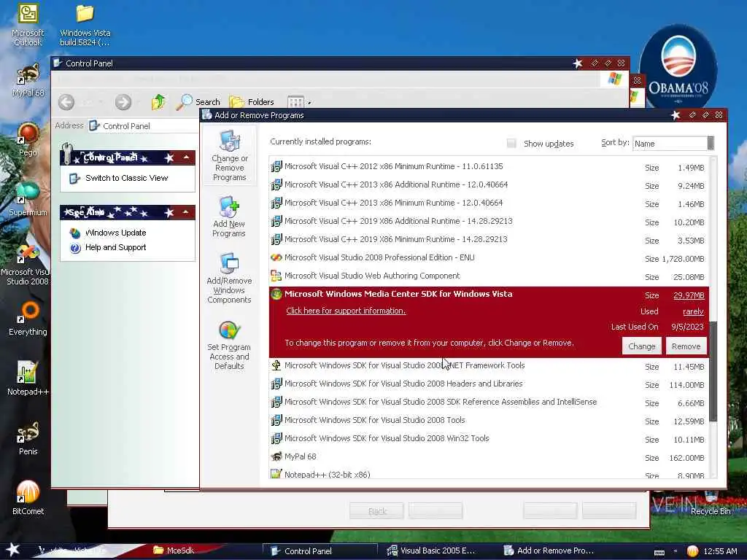The image size is (747, 560).
Task: Click the rarely used link
Action: coord(693,311)
